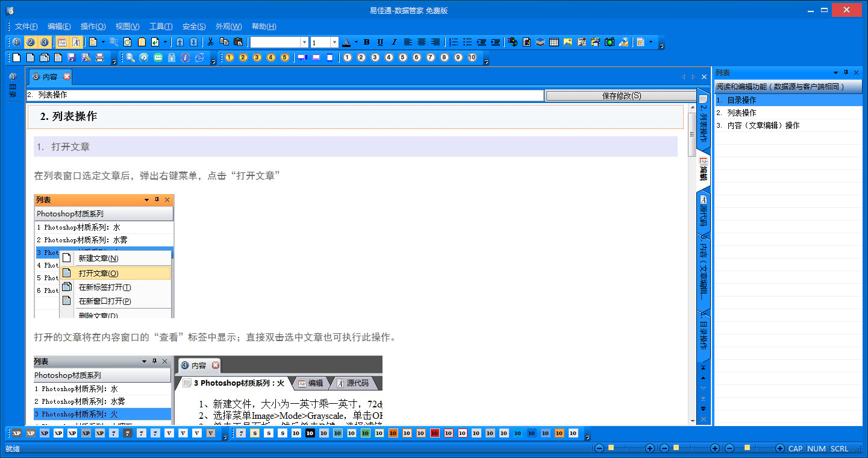Click the down arrow page icon
Image resolution: width=868 pixels, height=458 pixels.
pyautogui.click(x=193, y=42)
